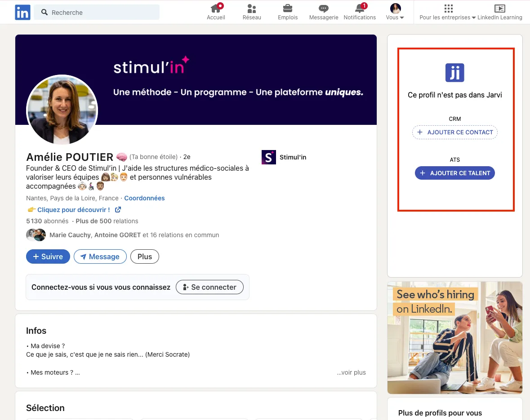Follow Amélie via the Suivre button
Viewport: 530px width, 420px height.
point(48,256)
